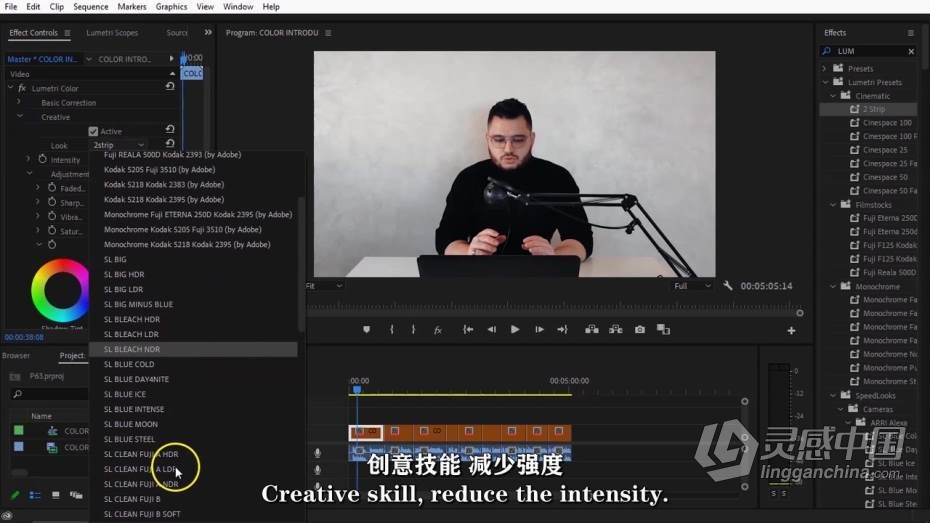Reset the Lumetri Color effect
Viewport: 930px width, 523px height.
170,87
